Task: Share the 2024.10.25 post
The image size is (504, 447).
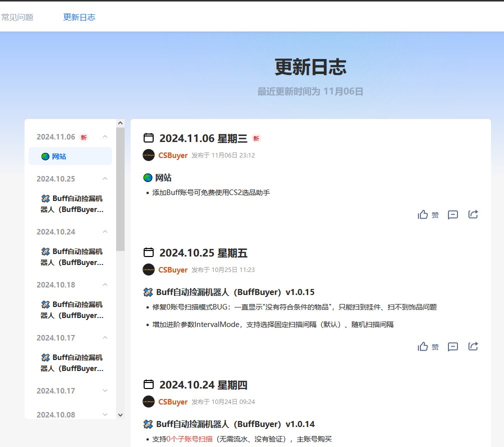Action: click(473, 346)
